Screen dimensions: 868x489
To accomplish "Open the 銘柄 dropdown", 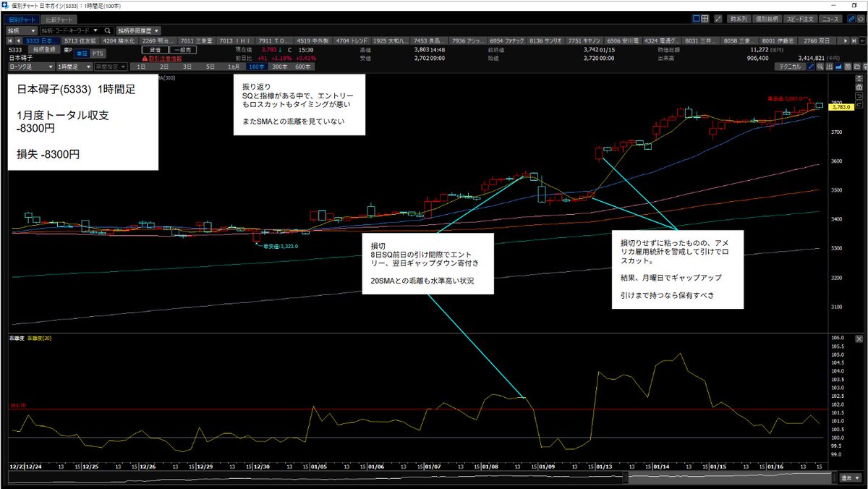I will point(22,31).
